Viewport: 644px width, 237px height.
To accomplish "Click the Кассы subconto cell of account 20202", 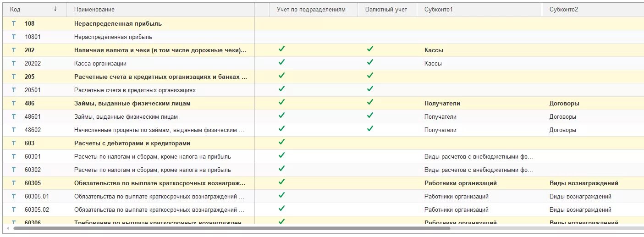I will [x=479, y=63].
